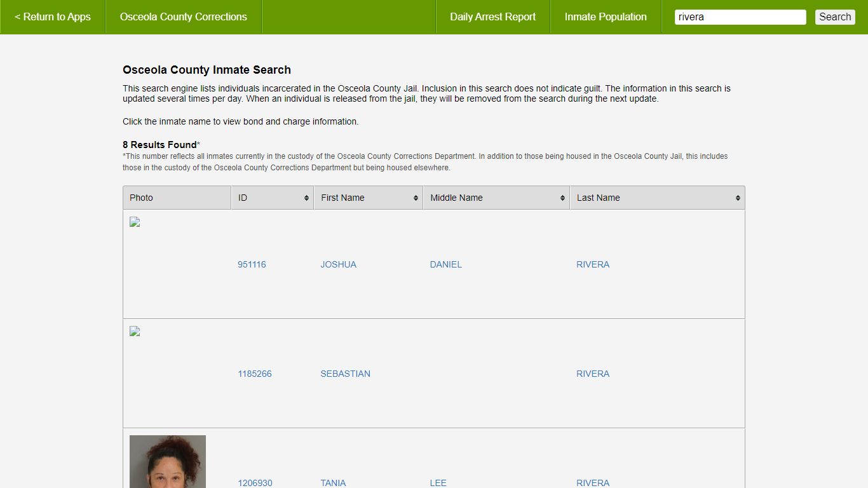Click the ID column header label

[243, 198]
